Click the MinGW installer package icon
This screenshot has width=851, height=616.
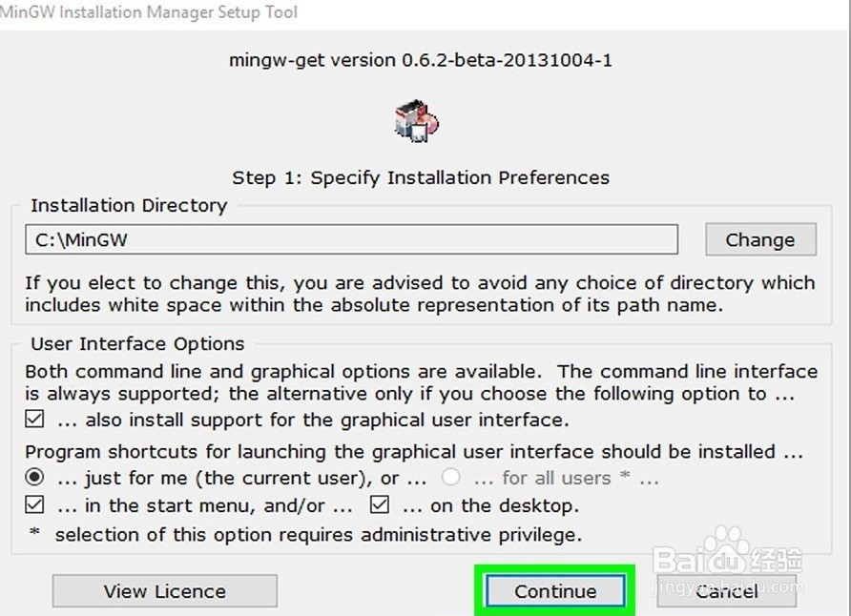[416, 120]
